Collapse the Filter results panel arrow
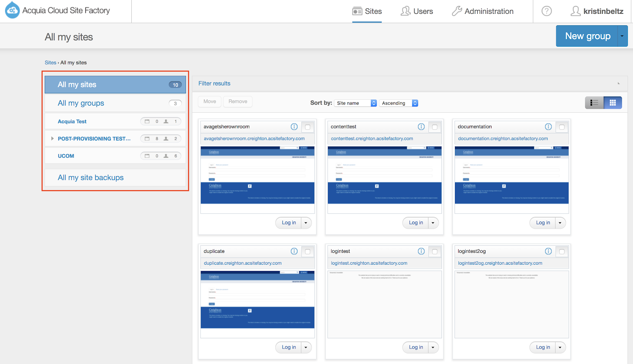Screen dimensions: 633x364 619,83
